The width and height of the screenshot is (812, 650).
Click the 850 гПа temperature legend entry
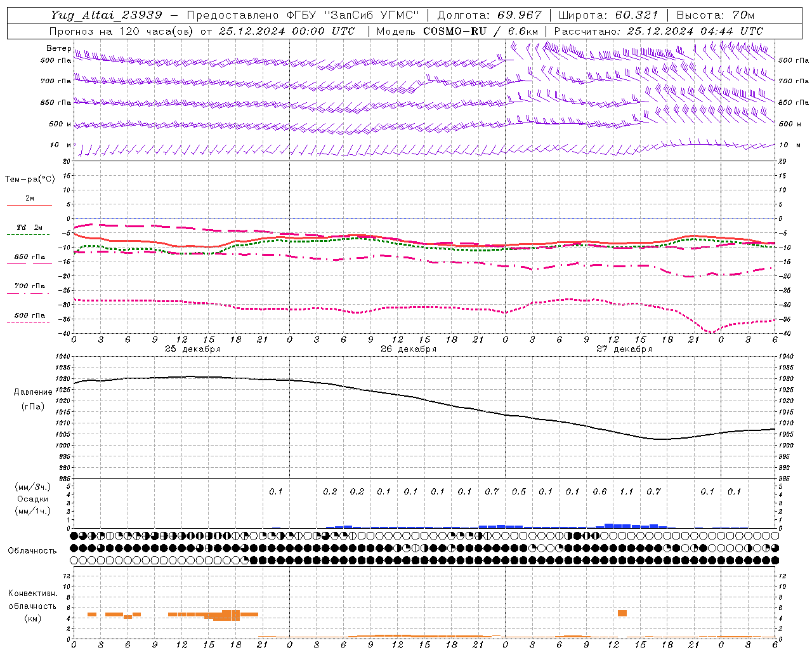[29, 256]
